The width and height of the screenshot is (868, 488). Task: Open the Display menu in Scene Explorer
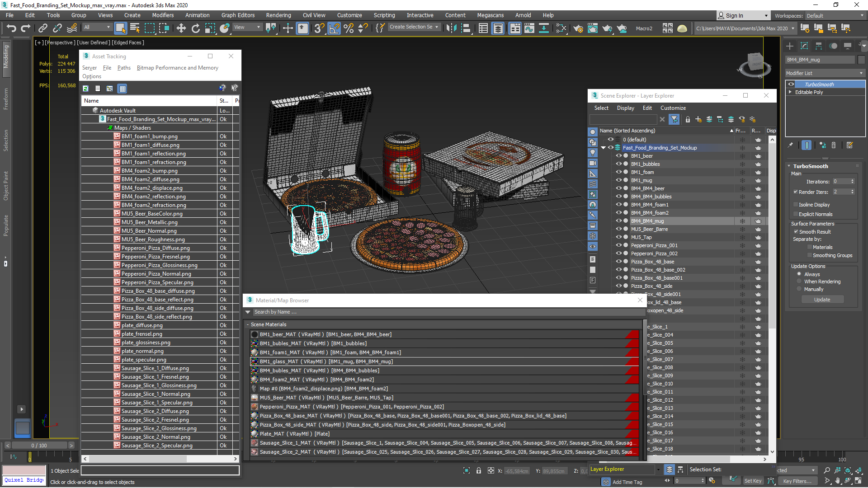tap(625, 108)
